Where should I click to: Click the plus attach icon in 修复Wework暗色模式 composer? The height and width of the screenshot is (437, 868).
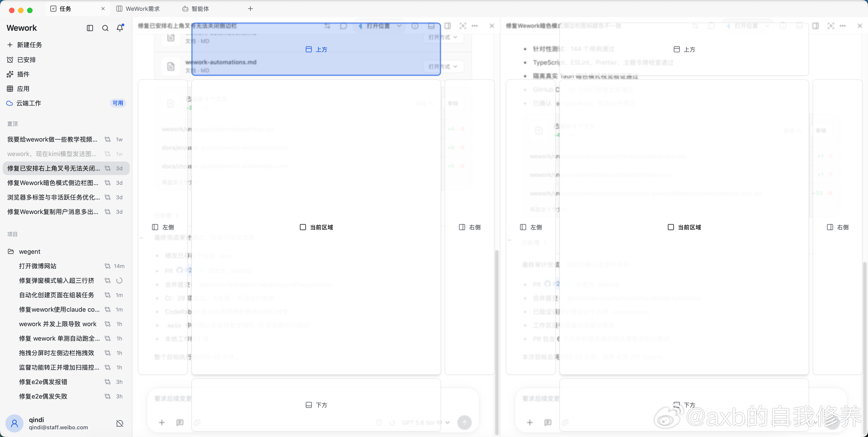point(530,423)
